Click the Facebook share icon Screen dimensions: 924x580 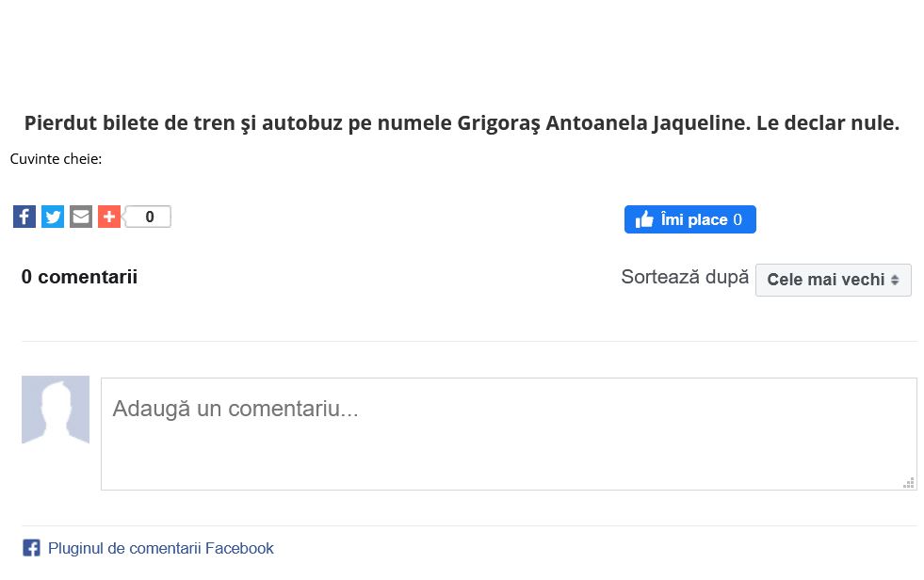(24, 217)
